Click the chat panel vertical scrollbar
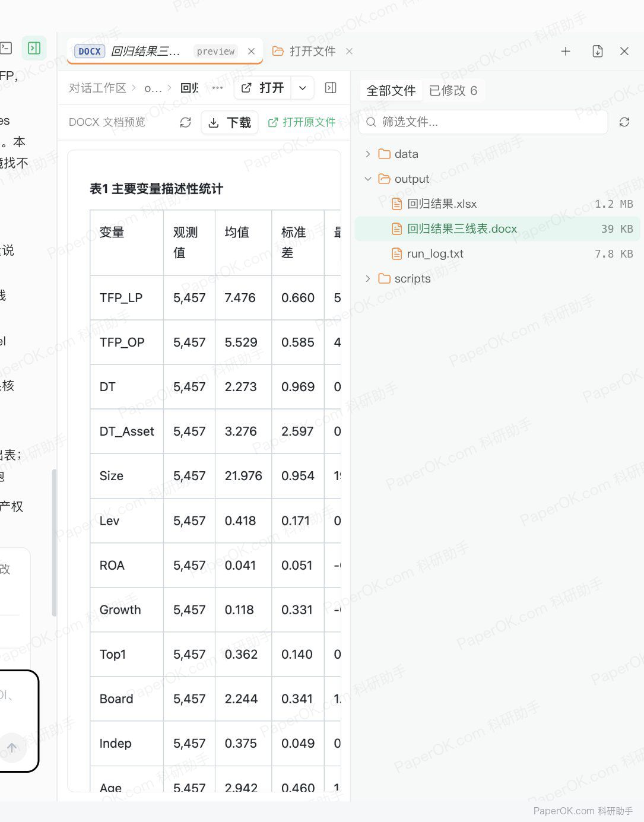Screen dimensions: 644x822 54,542
